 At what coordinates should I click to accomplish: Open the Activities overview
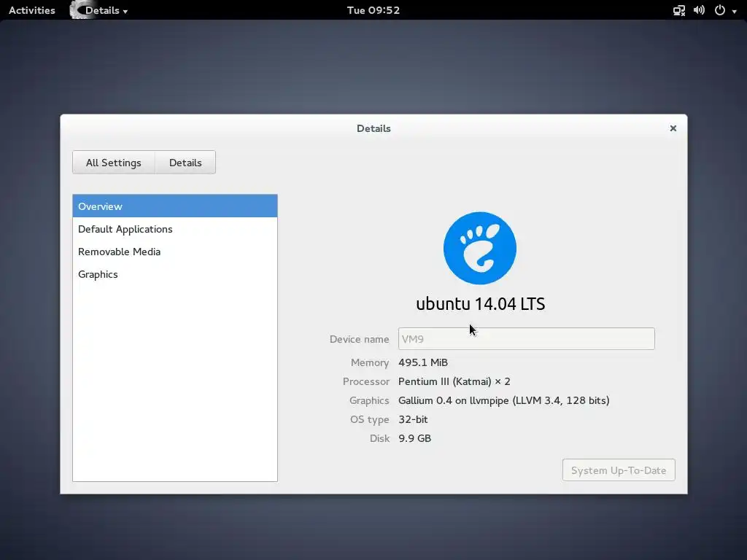[32, 10]
